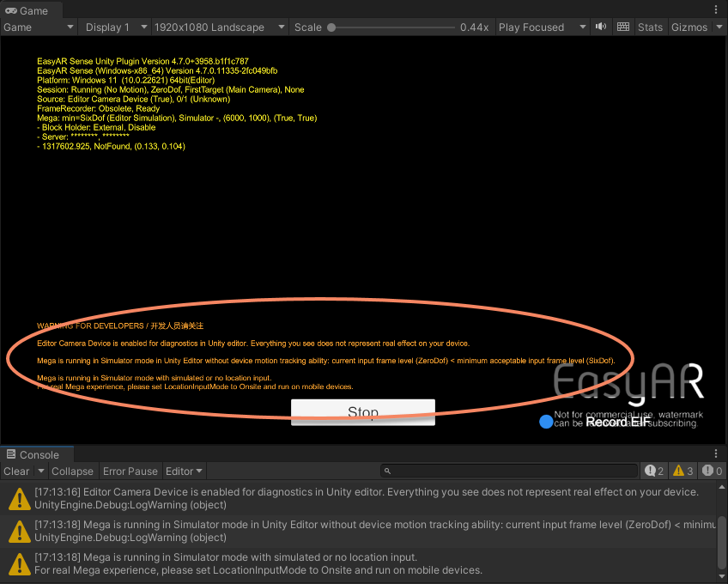
Task: Toggle Collapse in the Console
Action: tap(72, 471)
